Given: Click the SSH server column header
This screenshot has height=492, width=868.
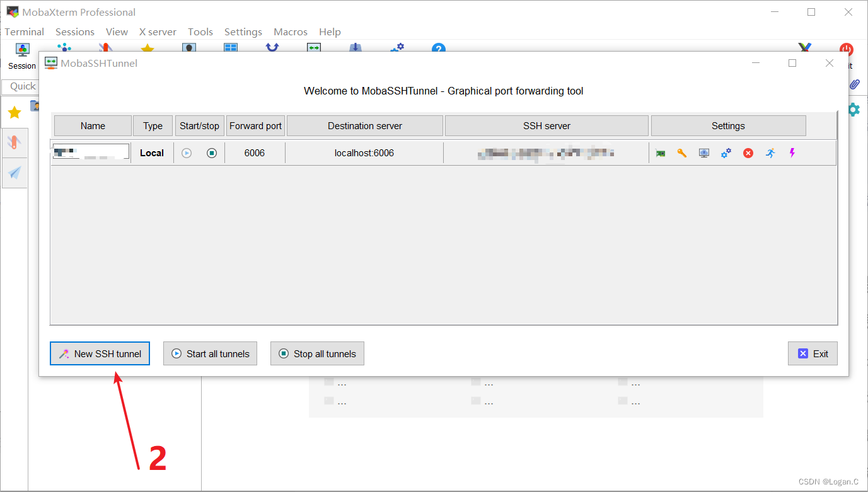Looking at the screenshot, I should pos(547,125).
